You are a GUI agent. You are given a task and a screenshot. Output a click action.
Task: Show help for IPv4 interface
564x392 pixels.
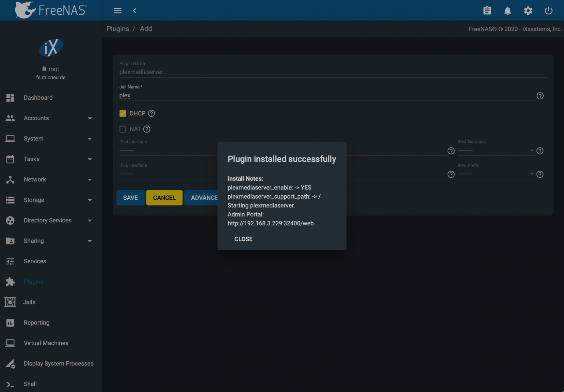coord(451,151)
